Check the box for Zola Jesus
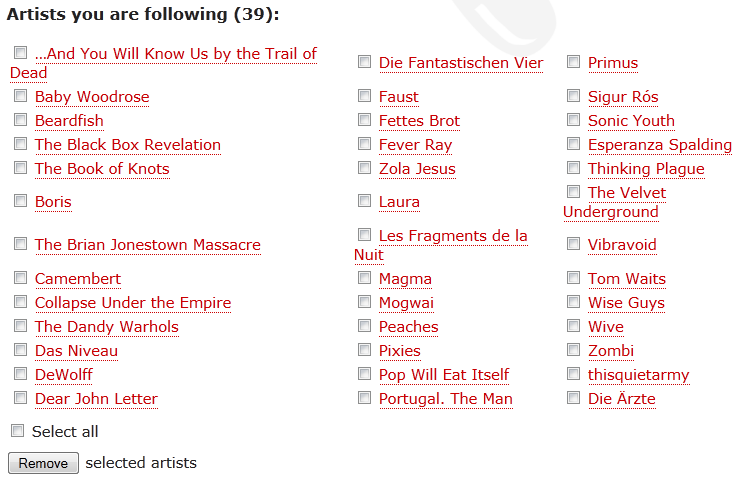The height and width of the screenshot is (490, 753). point(364,168)
